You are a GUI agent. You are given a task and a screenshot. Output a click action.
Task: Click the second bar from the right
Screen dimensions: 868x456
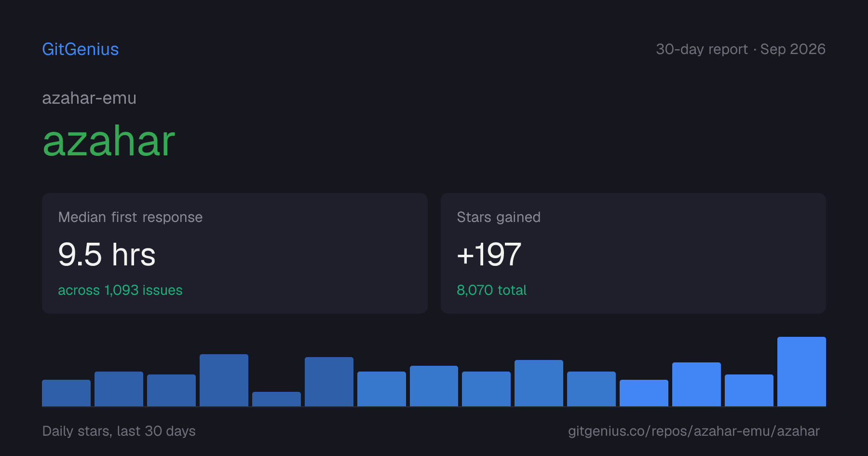[x=749, y=390]
